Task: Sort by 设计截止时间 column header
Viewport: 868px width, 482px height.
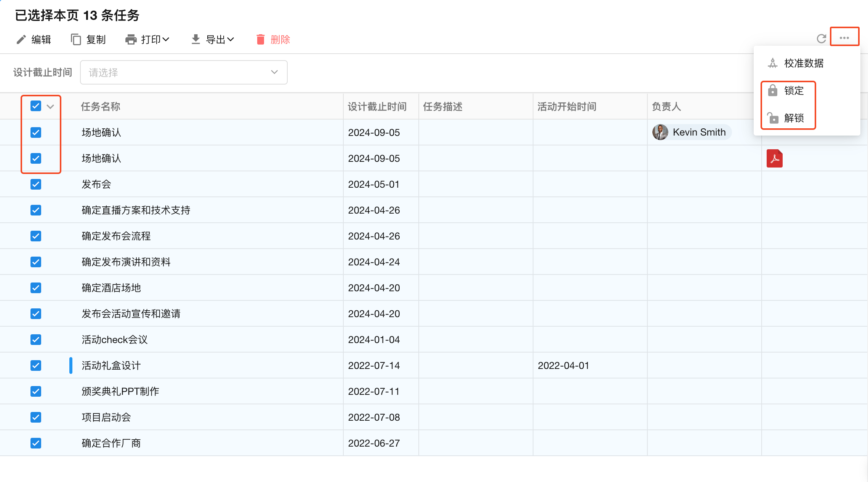Action: point(377,107)
